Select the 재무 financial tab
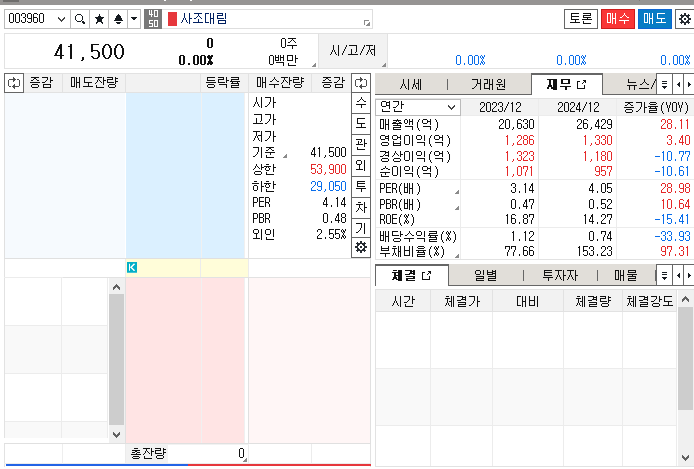 point(567,84)
